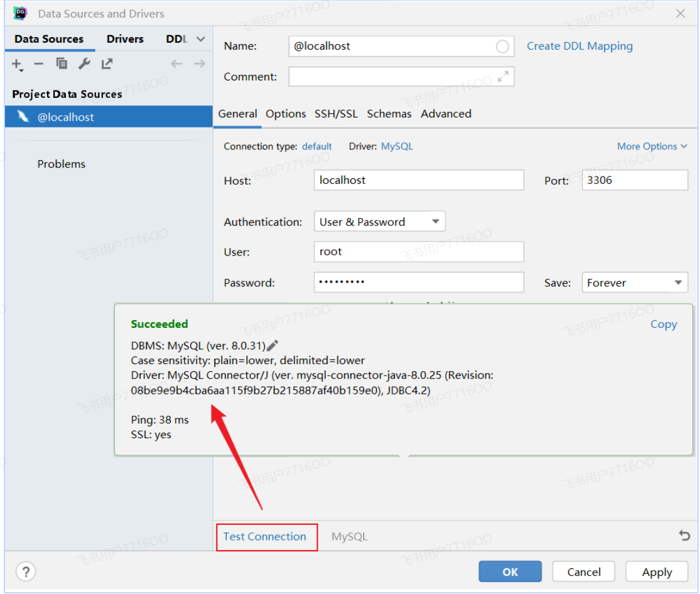The height and width of the screenshot is (594, 700).
Task: Select the General tab
Action: pos(237,114)
